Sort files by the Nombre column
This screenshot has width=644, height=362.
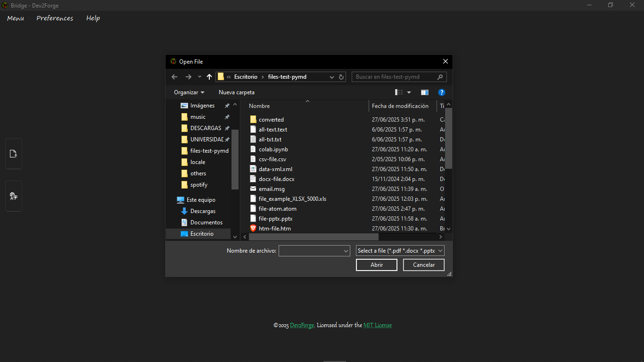(259, 106)
